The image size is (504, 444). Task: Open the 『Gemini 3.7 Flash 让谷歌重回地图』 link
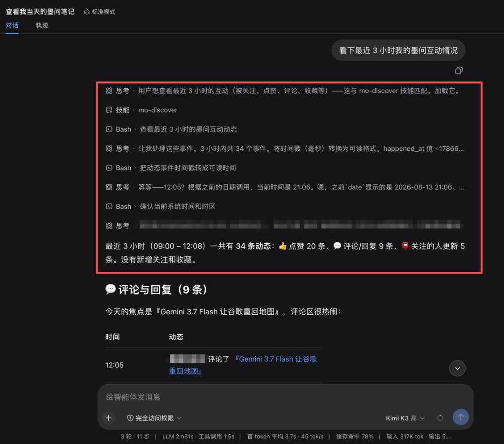243,365
